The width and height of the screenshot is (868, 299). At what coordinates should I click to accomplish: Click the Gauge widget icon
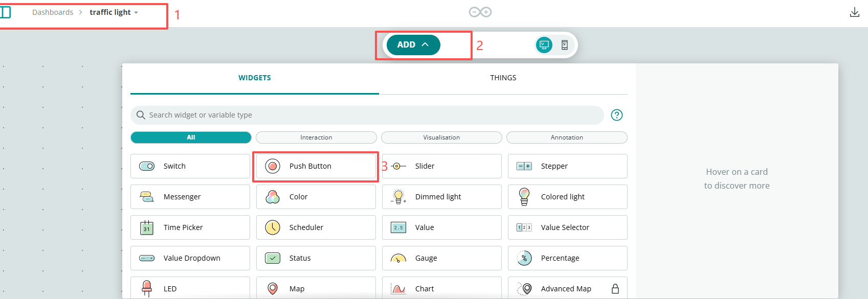click(398, 258)
